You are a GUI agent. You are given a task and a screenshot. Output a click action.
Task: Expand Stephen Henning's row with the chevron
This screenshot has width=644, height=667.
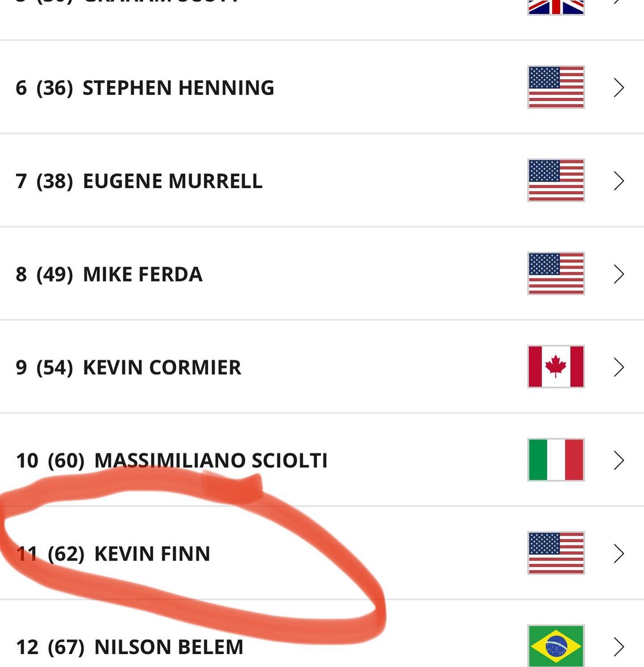tap(619, 88)
